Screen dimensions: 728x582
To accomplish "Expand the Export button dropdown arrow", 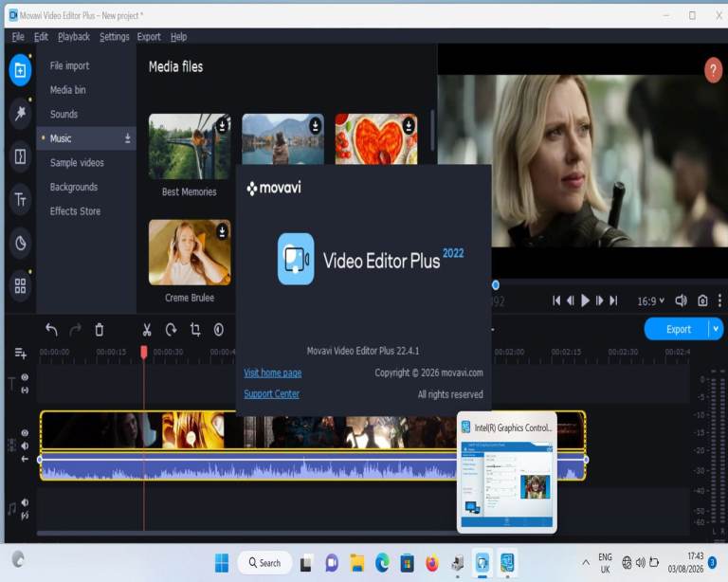I will click(716, 329).
